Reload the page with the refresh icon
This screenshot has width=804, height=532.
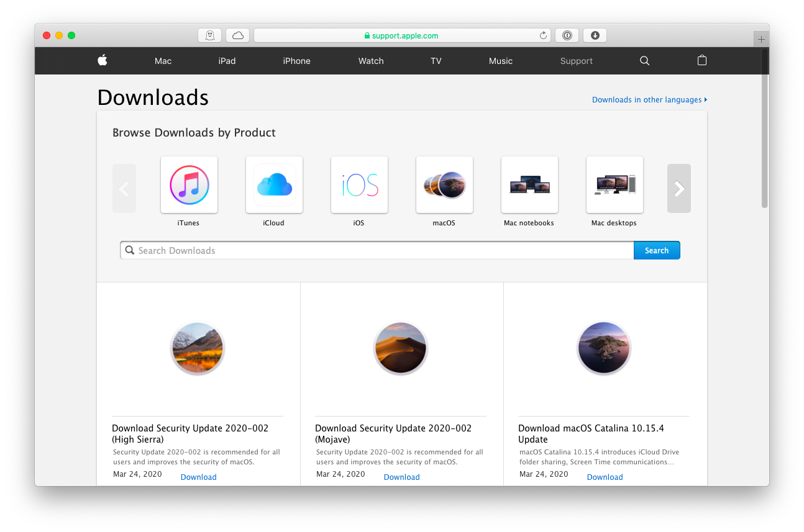point(543,35)
